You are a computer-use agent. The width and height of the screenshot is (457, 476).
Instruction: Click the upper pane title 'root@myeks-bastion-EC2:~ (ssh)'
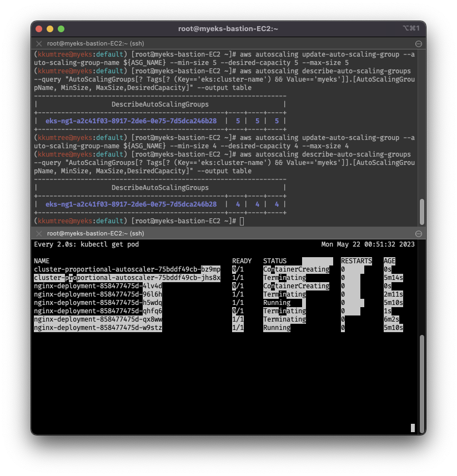pyautogui.click(x=96, y=43)
